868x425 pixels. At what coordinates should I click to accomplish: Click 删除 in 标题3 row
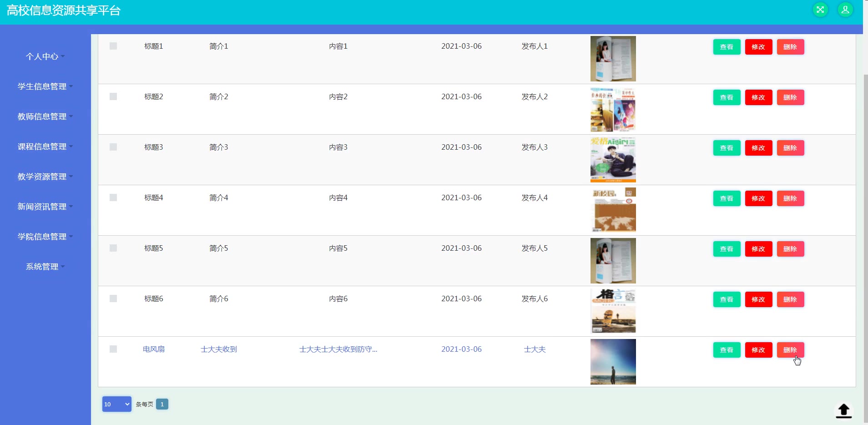tap(790, 148)
